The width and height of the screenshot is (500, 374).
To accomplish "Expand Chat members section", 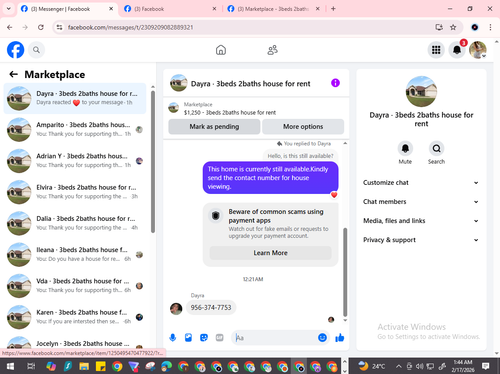I will pos(421,202).
